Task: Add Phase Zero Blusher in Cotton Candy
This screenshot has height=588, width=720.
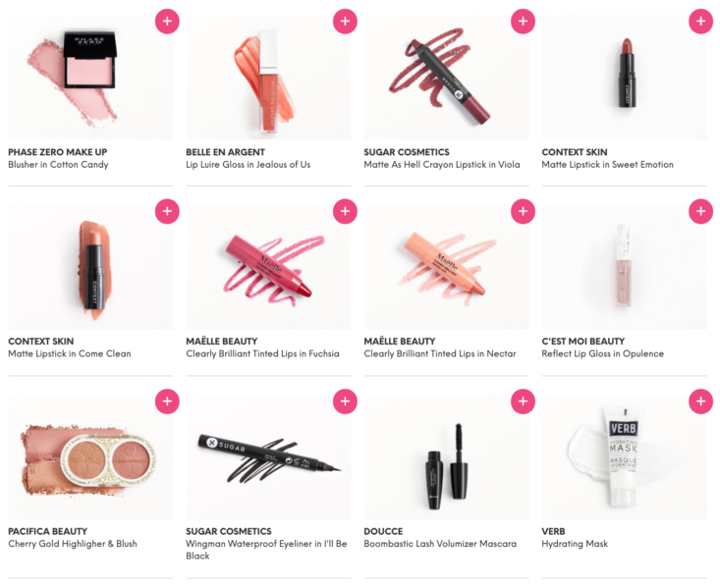Action: [167, 22]
